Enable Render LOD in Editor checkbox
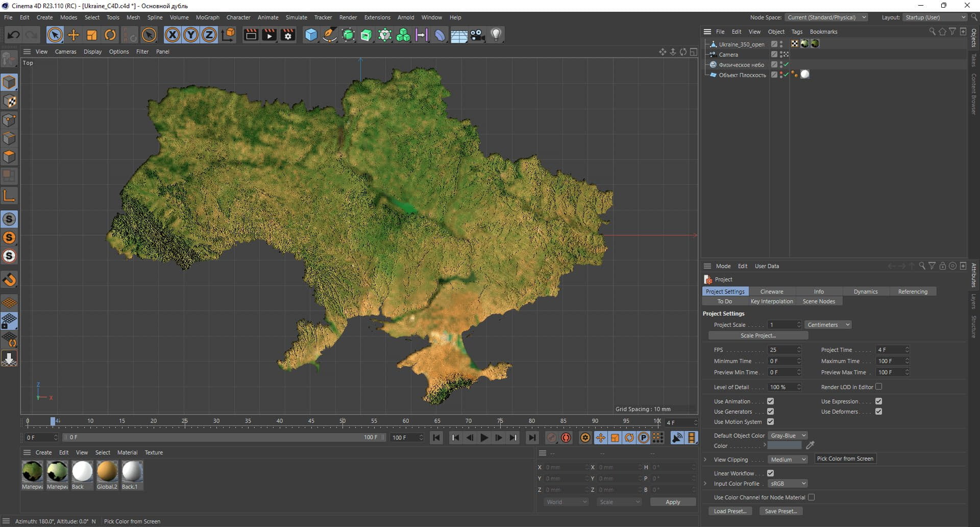 coord(878,387)
